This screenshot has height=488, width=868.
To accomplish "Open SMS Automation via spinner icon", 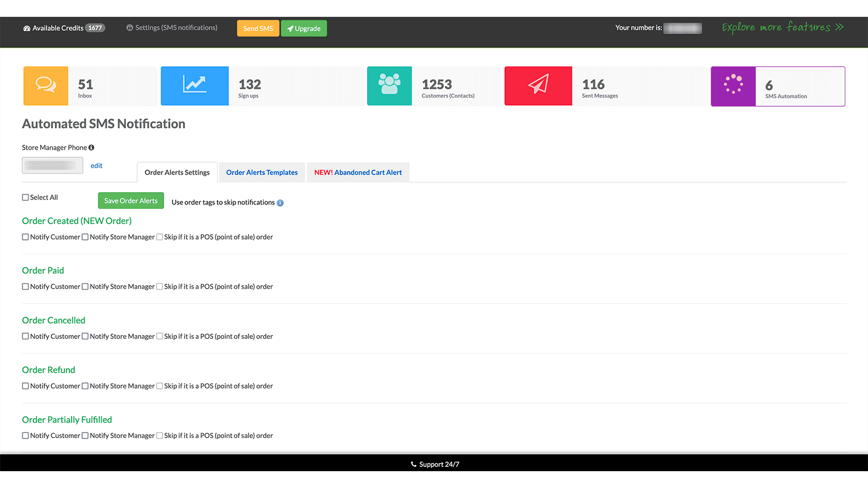I will tap(733, 85).
